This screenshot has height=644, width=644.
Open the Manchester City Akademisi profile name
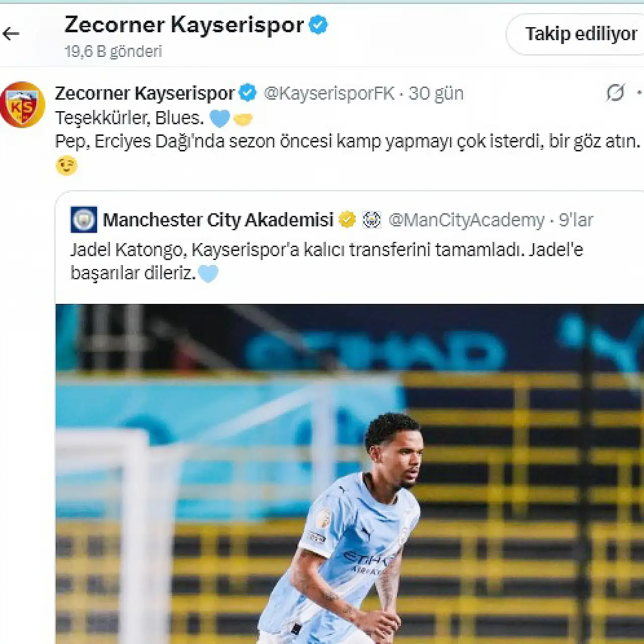[218, 220]
